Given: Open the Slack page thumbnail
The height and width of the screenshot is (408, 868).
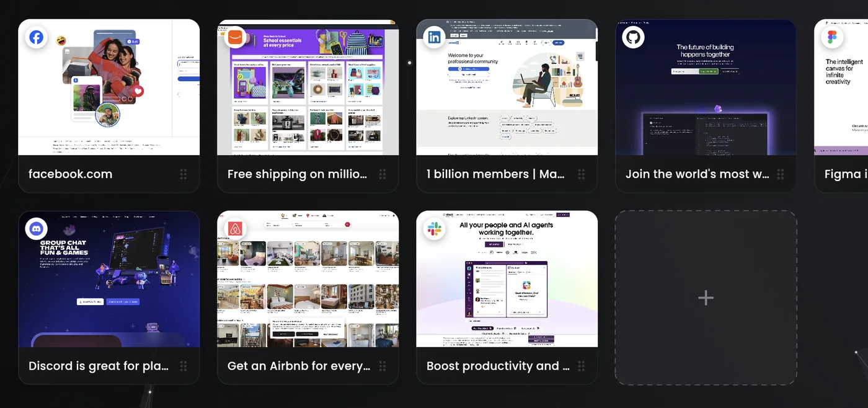Looking at the screenshot, I should [507, 279].
